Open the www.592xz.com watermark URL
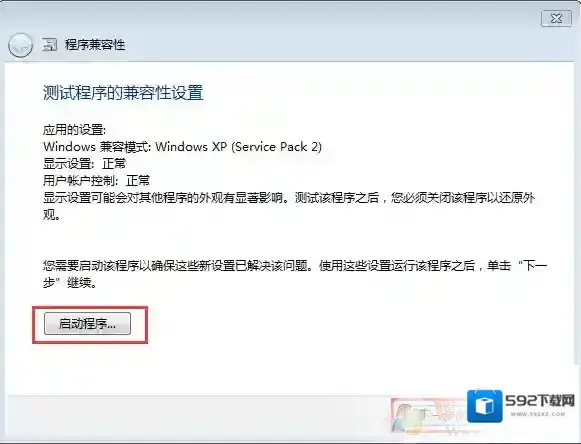This screenshot has width=581, height=444. pos(538,414)
